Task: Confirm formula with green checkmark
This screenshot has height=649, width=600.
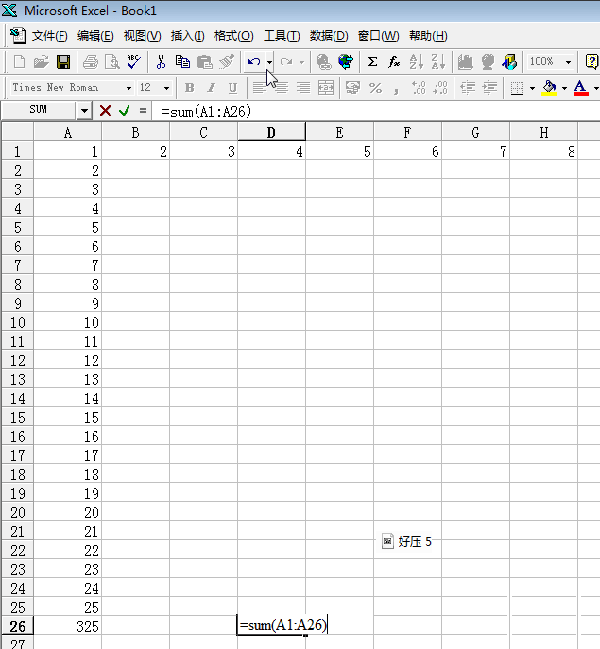Action: pos(124,111)
